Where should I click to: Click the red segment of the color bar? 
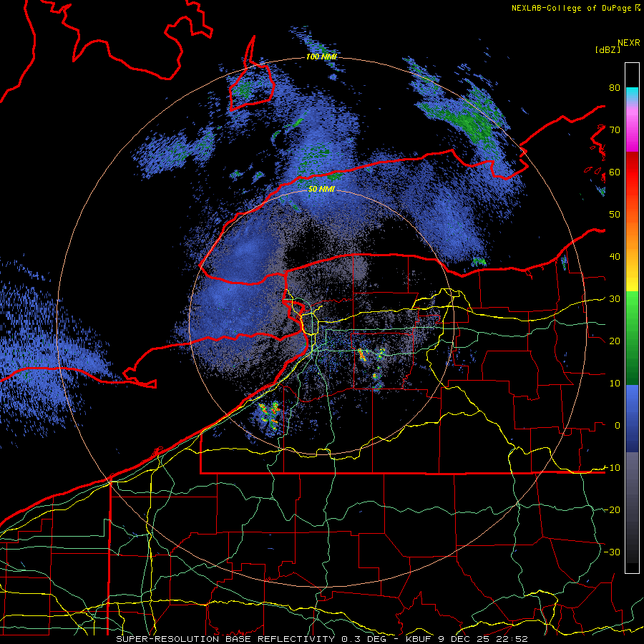[632, 172]
